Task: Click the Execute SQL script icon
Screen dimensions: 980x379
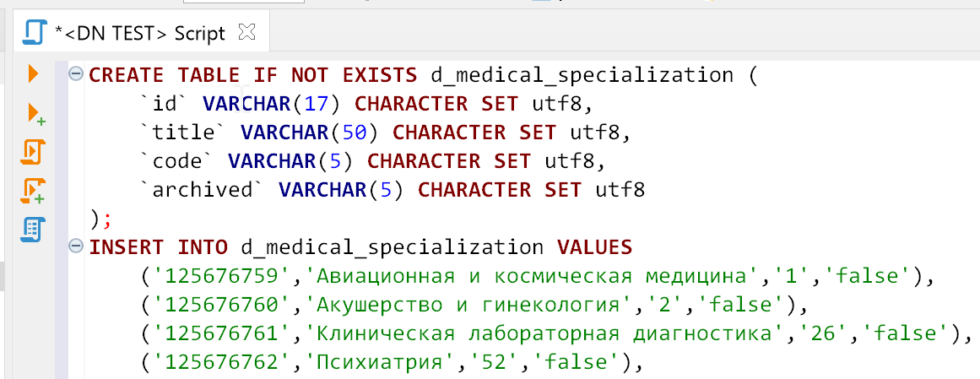Action: [34, 152]
